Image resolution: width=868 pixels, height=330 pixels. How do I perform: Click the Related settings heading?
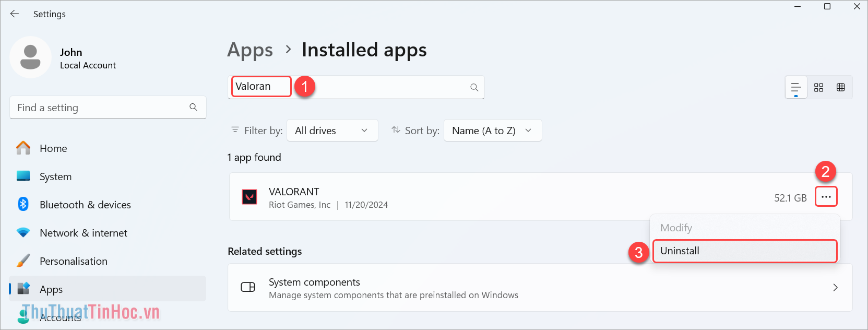coord(265,251)
